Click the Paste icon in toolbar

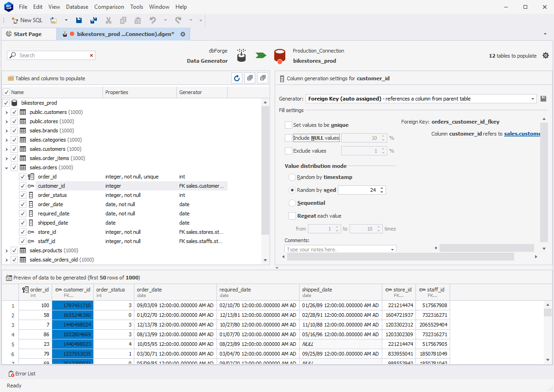tap(138, 20)
